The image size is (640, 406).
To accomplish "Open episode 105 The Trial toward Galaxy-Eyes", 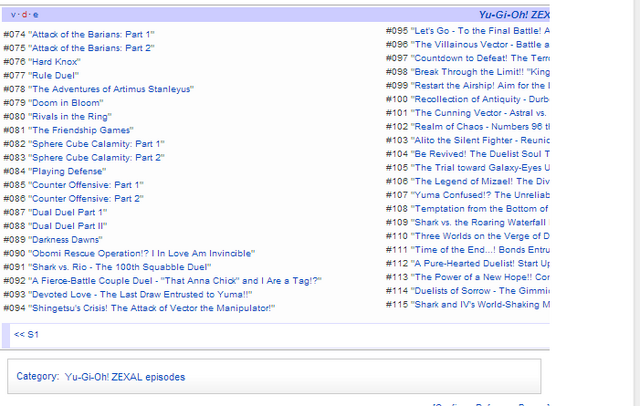I will pos(480,167).
